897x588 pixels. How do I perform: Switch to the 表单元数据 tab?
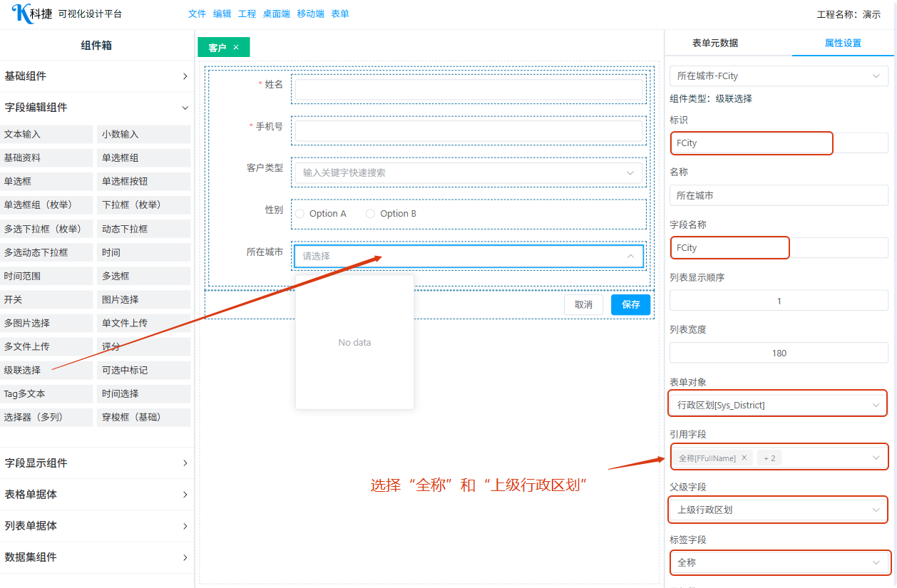click(715, 43)
